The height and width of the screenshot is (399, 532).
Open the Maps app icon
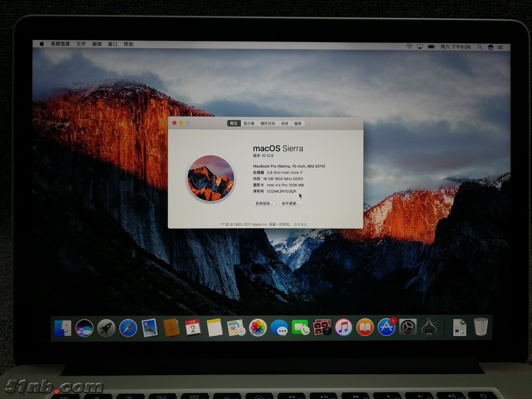tap(236, 328)
